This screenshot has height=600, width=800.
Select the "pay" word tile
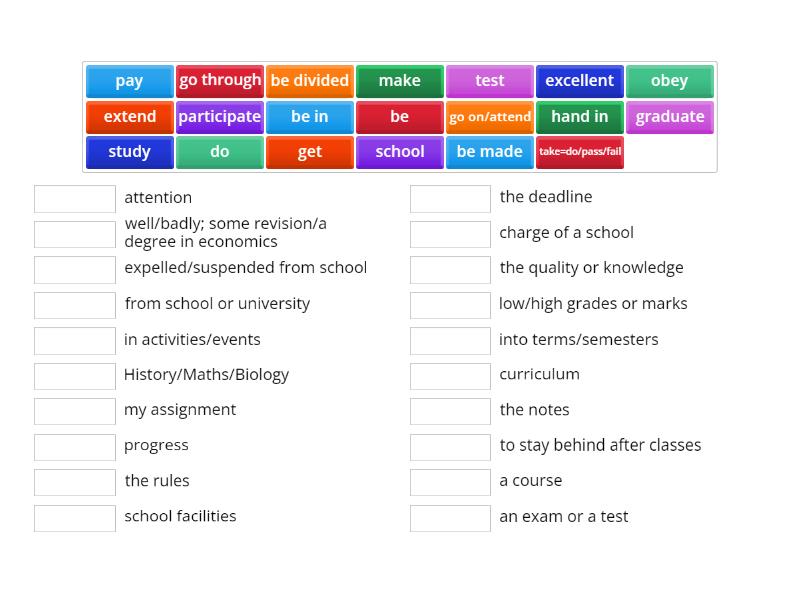pos(129,81)
